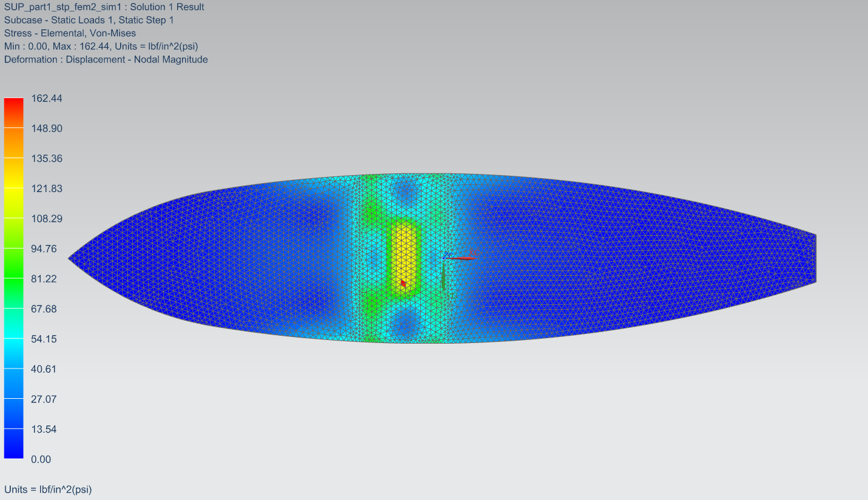Image resolution: width=868 pixels, height=500 pixels.
Task: Select the pointed left tip of the board
Action: (70, 258)
